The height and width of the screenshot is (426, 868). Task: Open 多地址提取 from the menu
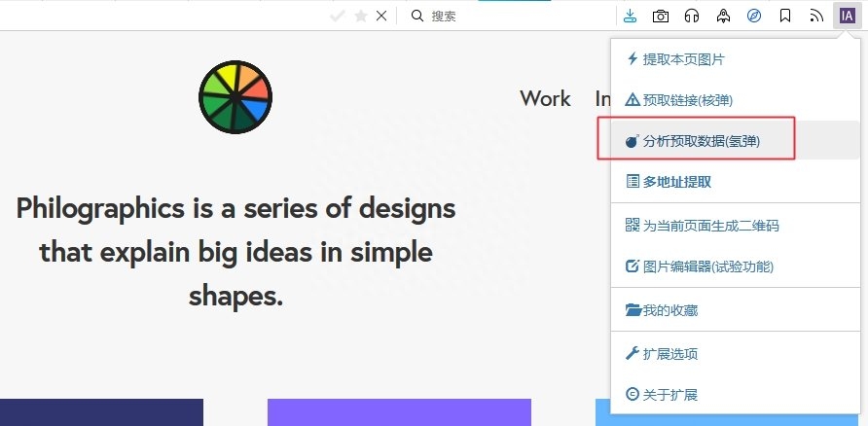click(735, 182)
